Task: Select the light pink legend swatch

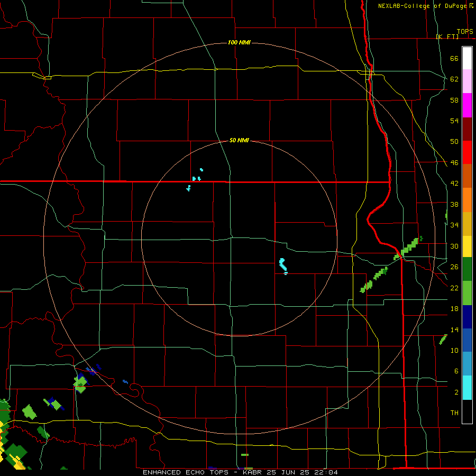Action: pos(467,81)
